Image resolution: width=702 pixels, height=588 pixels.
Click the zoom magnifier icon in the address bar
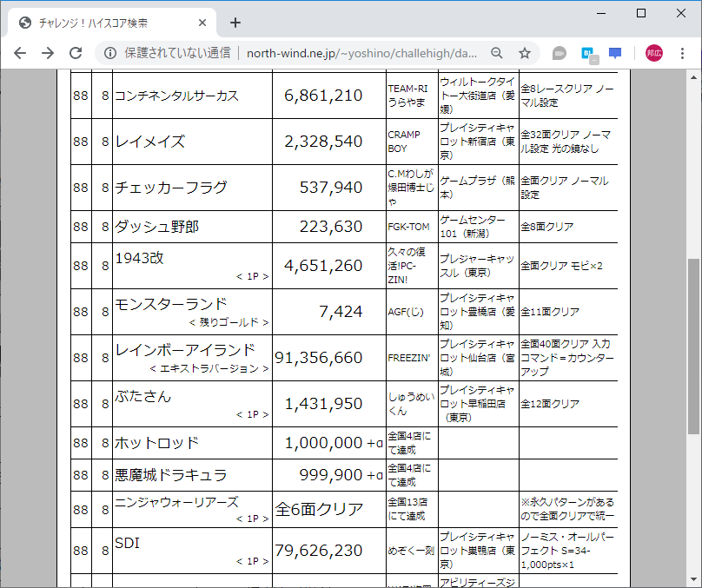496,53
